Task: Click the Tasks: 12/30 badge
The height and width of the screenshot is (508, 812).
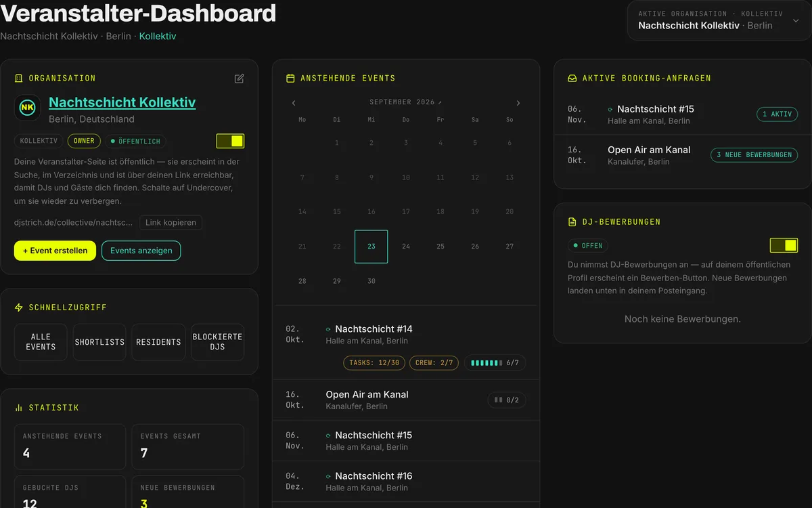Action: point(374,363)
